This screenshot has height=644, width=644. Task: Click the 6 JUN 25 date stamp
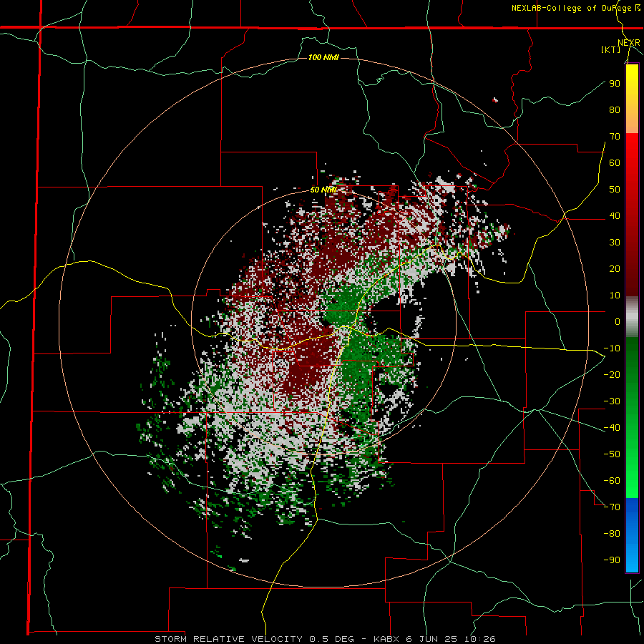click(x=434, y=639)
